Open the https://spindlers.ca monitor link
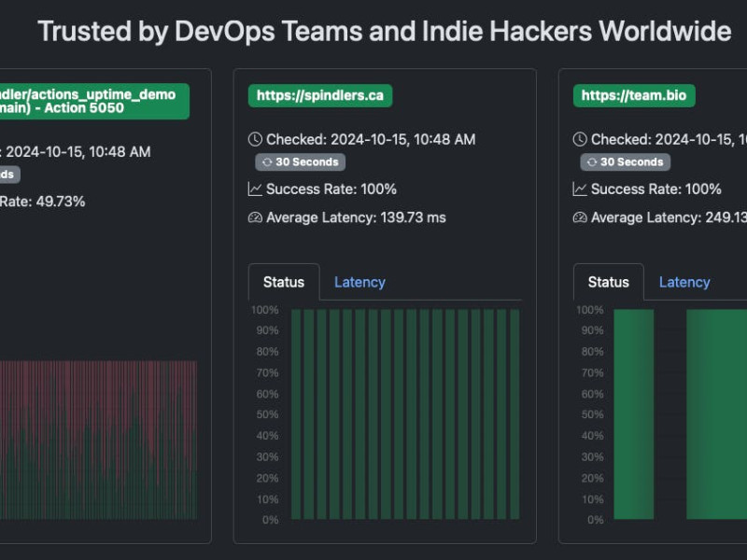 coord(320,96)
